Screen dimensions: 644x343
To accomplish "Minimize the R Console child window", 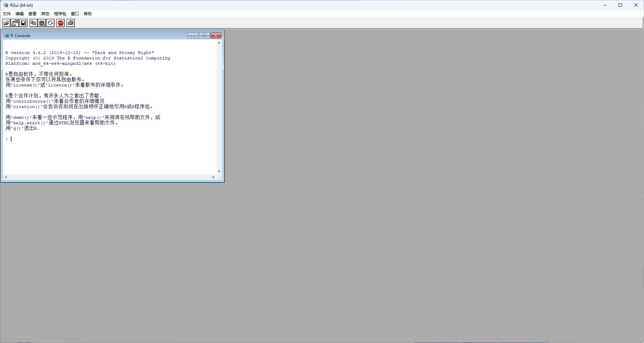I will click(193, 35).
